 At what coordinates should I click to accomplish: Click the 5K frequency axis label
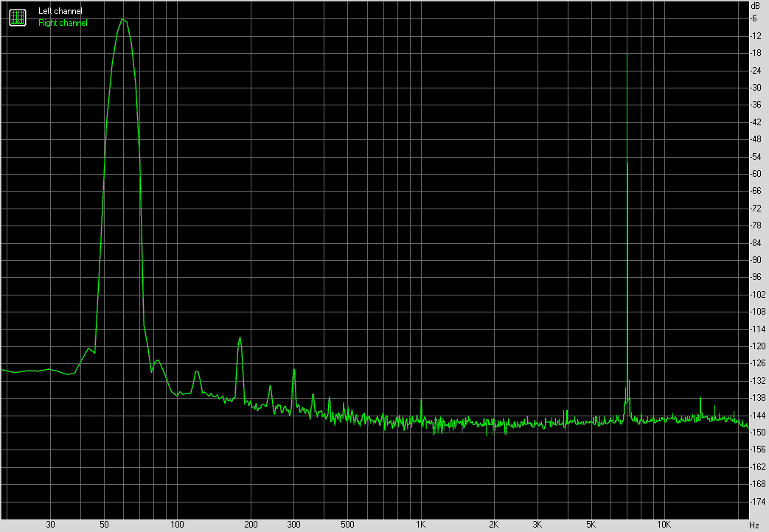[591, 525]
